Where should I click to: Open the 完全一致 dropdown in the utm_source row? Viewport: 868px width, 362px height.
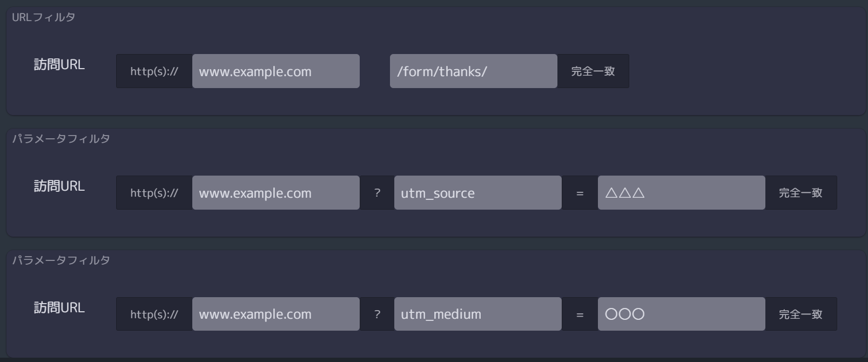click(x=800, y=192)
